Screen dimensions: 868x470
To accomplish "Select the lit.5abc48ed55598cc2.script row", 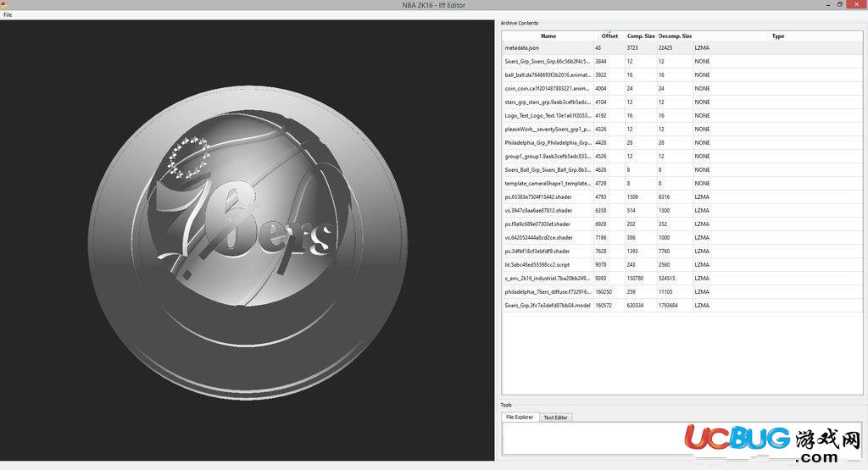I will point(682,265).
